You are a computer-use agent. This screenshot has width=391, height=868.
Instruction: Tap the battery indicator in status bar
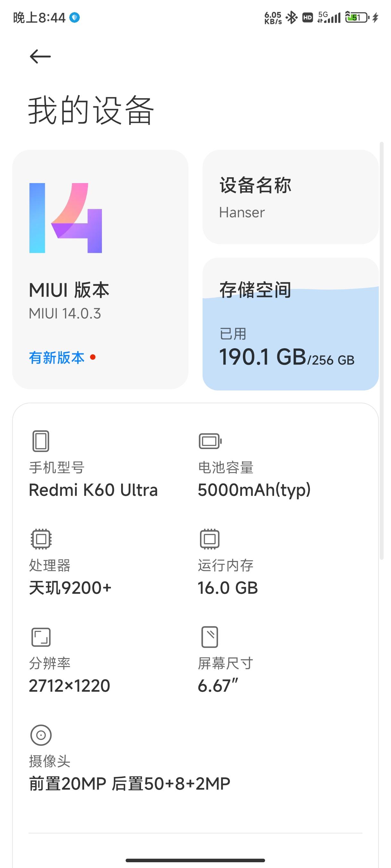pos(357,17)
